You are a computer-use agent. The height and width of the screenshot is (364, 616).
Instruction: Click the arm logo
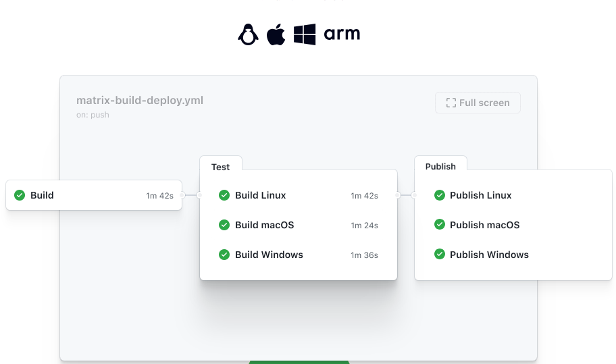click(342, 34)
